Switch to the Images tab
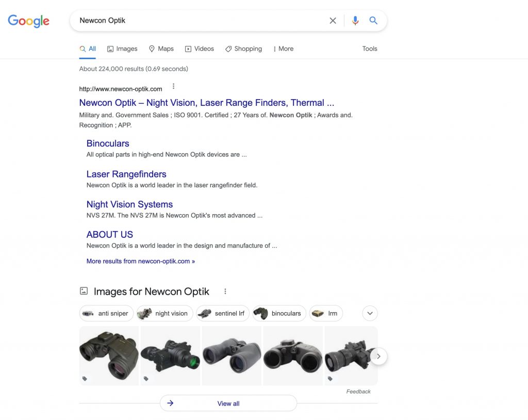Viewport: 528px width, 420px height. tap(122, 49)
